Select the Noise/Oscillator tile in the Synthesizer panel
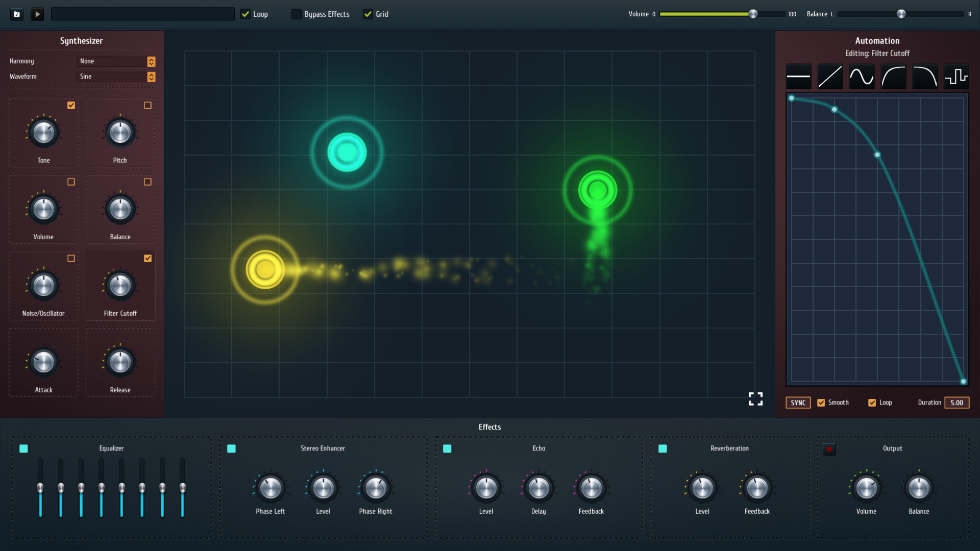The width and height of the screenshot is (980, 551). point(43,286)
